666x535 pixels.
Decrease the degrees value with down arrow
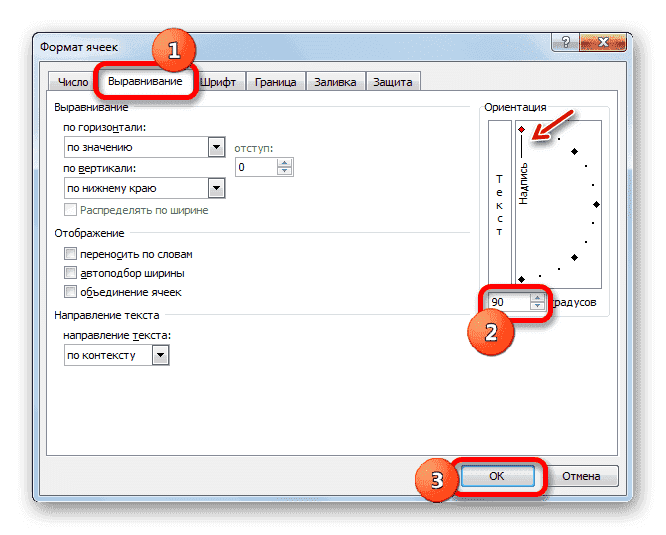tap(537, 305)
